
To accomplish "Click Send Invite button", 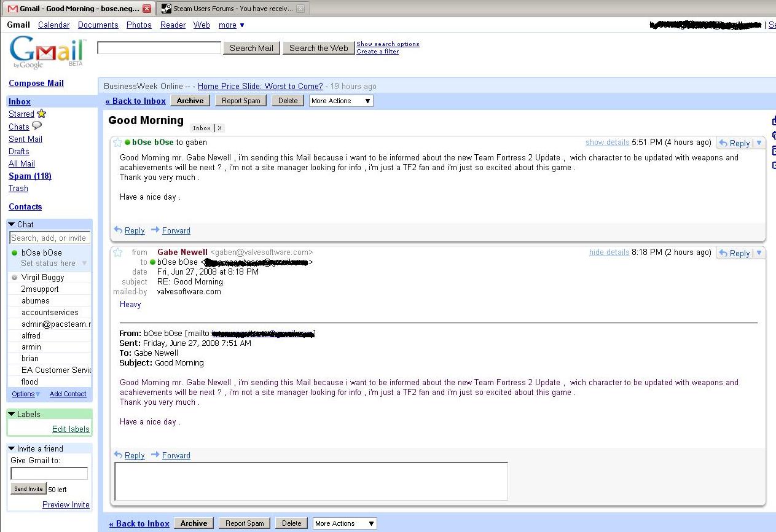I will (28, 488).
